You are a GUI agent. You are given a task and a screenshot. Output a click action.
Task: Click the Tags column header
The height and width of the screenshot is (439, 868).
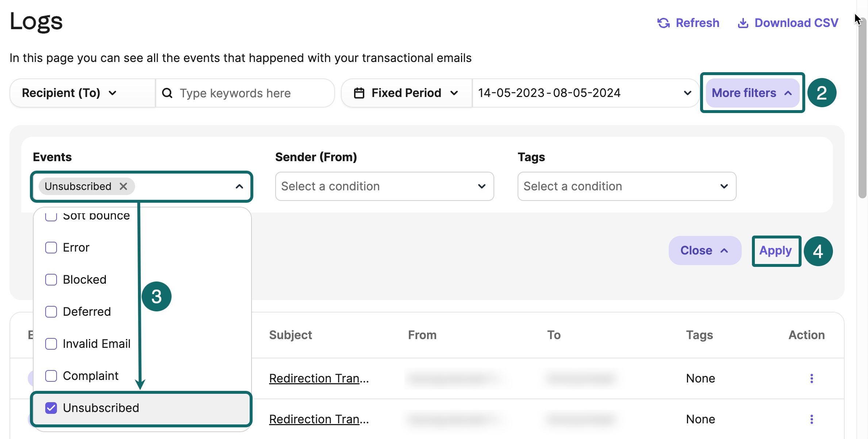699,335
